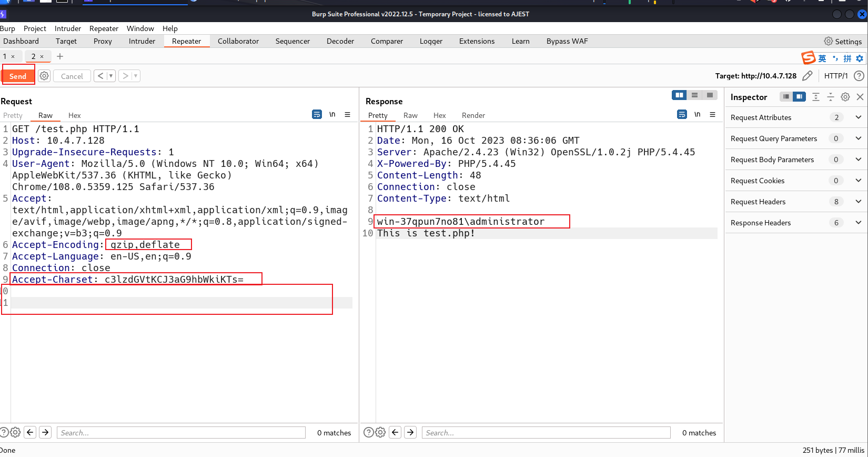Click the Response search field
This screenshot has height=457, width=868.
(x=546, y=433)
